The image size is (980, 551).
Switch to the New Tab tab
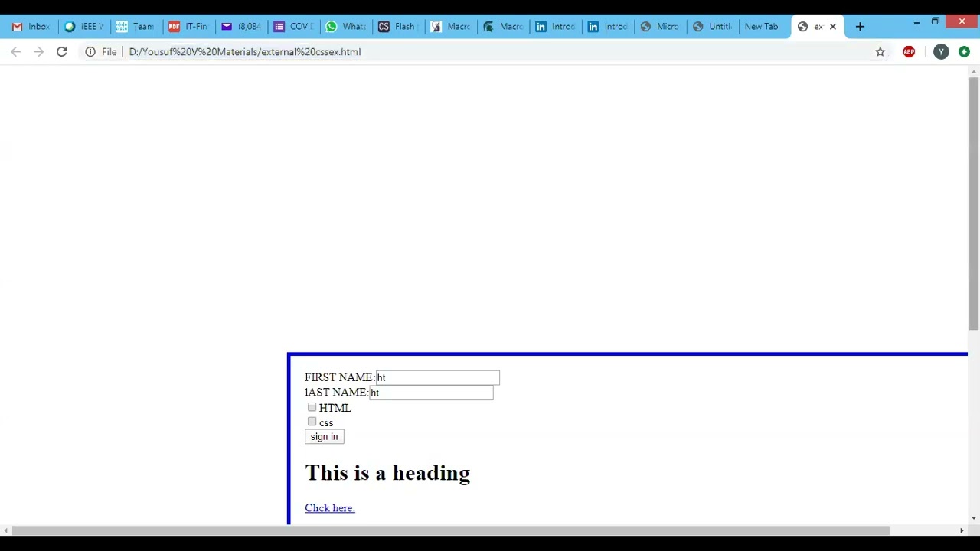coord(763,26)
